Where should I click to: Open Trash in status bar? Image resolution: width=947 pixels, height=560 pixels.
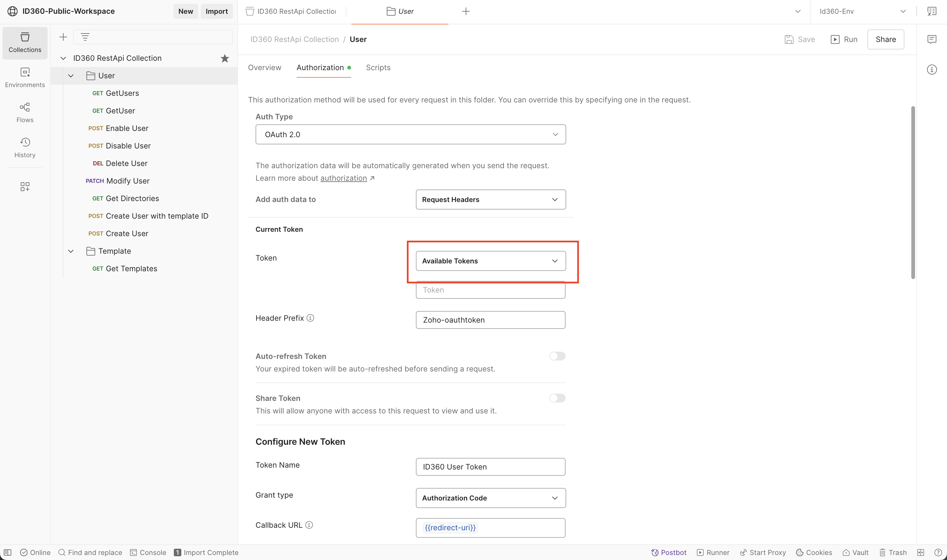tap(893, 552)
